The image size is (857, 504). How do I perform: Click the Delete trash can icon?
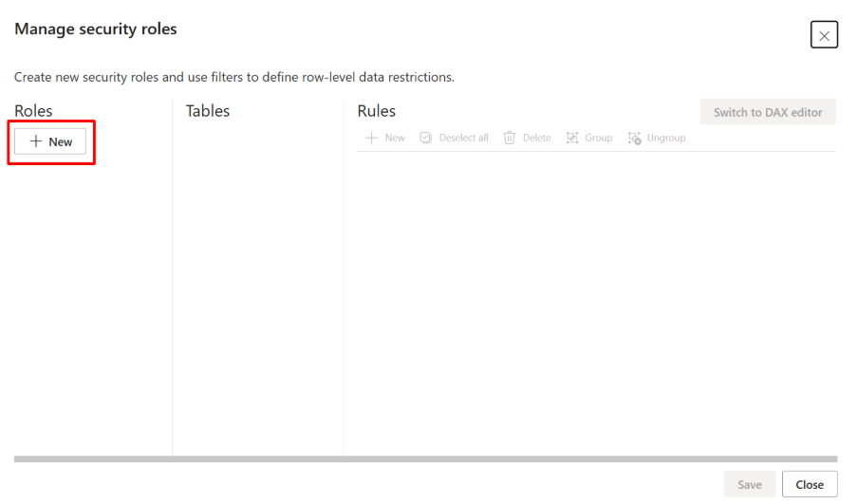tap(510, 138)
